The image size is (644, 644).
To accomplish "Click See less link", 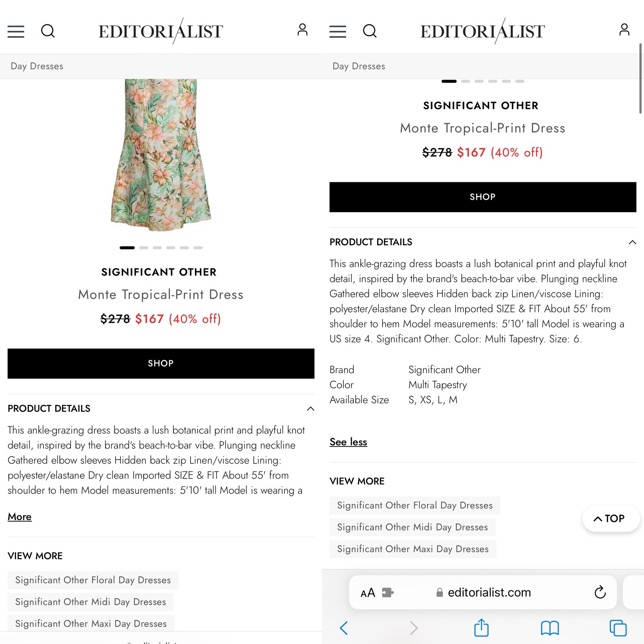I will pos(348,442).
